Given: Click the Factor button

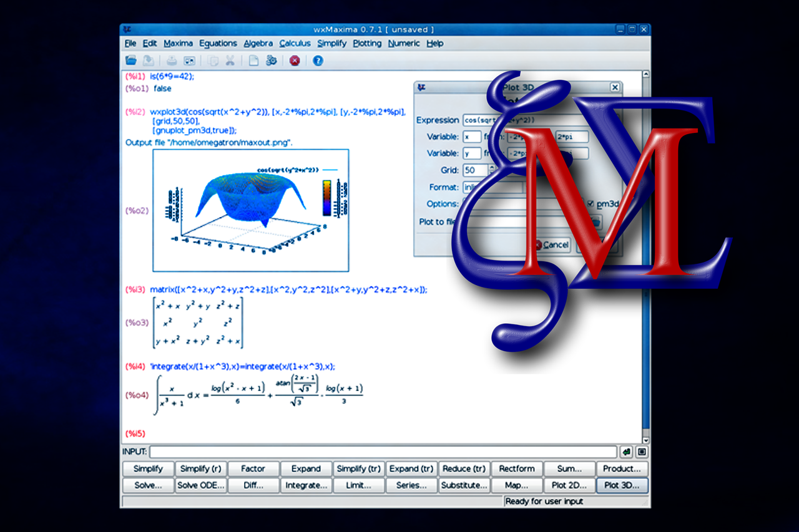Looking at the screenshot, I should (x=253, y=469).
